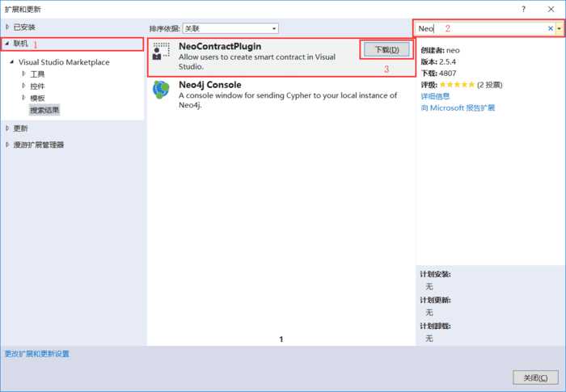
Task: Clear search text with the X icon
Action: [550, 28]
